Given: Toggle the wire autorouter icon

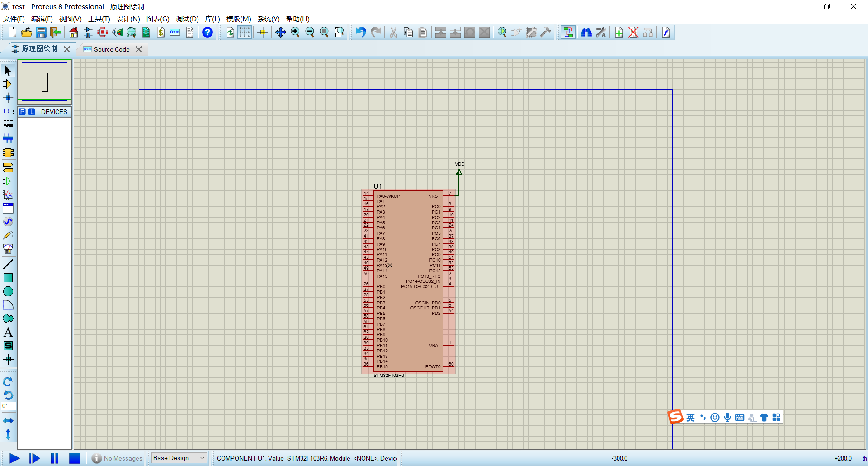Looking at the screenshot, I should point(568,32).
